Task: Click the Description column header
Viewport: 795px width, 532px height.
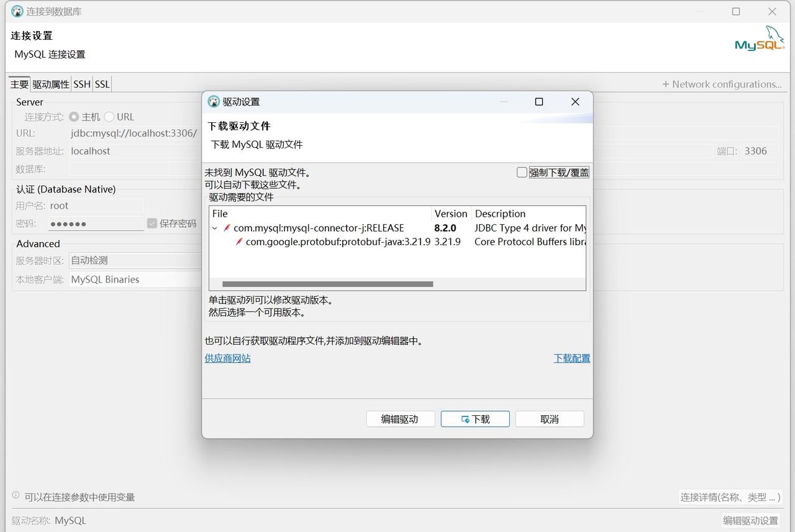Action: [529, 214]
